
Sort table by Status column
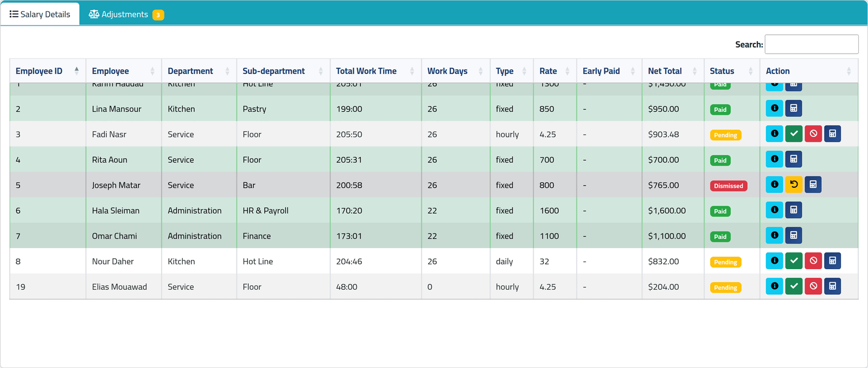pos(732,71)
